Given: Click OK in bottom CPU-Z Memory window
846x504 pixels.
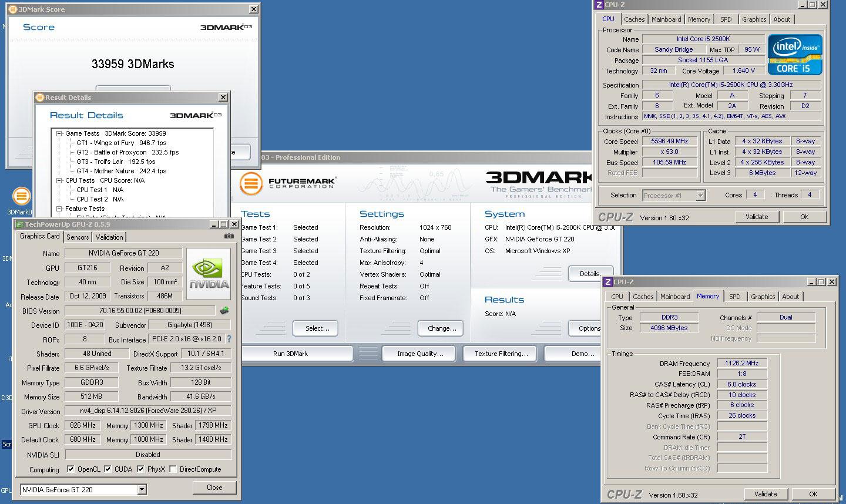Looking at the screenshot, I should (813, 494).
